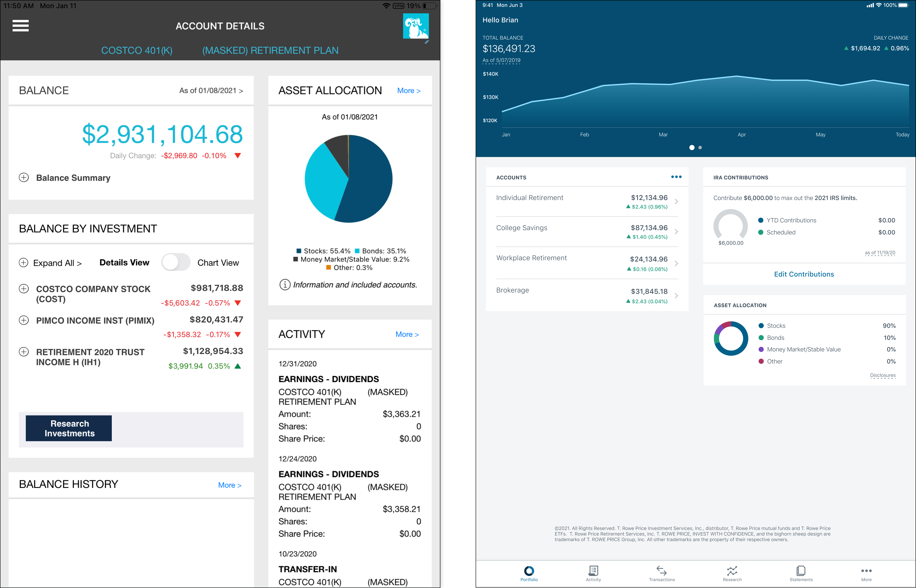Click red down arrow on Costco stock
Screen dimensions: 916x588
tap(238, 303)
